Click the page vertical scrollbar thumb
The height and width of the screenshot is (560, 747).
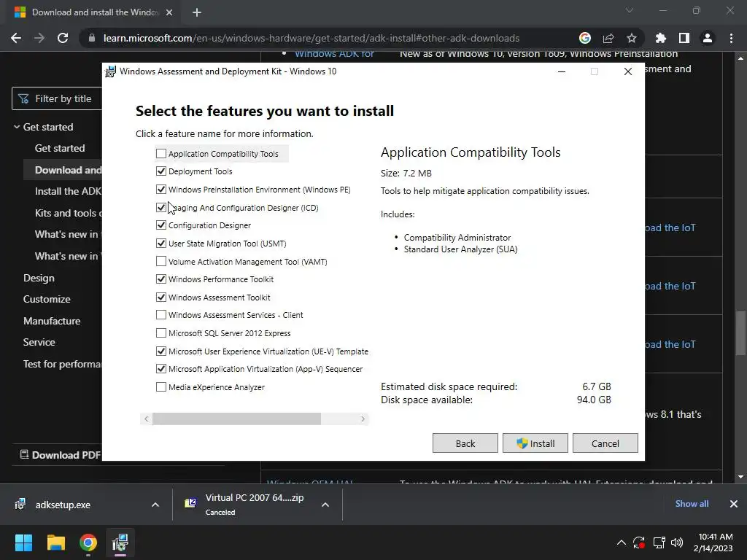[740, 332]
